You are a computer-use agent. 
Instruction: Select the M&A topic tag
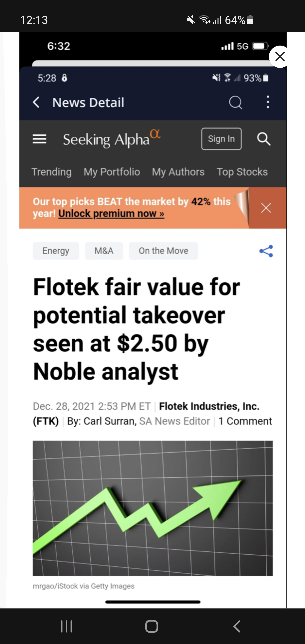pyautogui.click(x=104, y=251)
